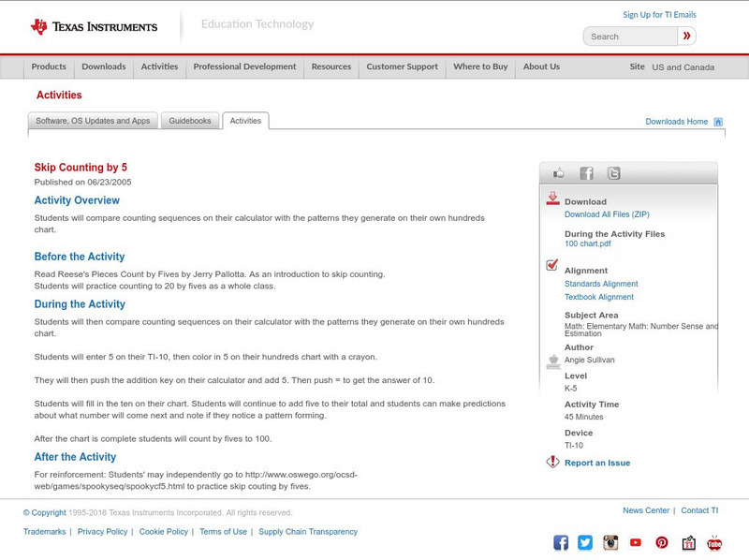Click the Alignment checkmark icon
The width and height of the screenshot is (749, 560).
coord(551,265)
